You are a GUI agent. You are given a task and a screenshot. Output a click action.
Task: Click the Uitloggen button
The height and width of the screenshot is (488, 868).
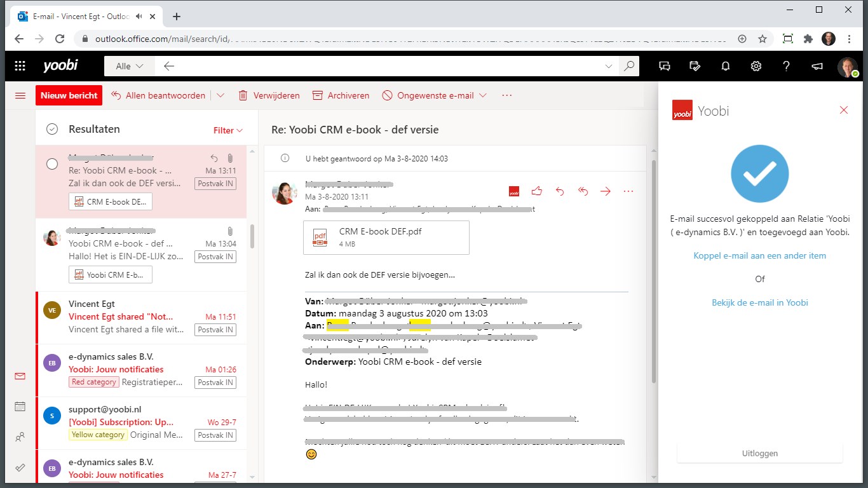760,454
